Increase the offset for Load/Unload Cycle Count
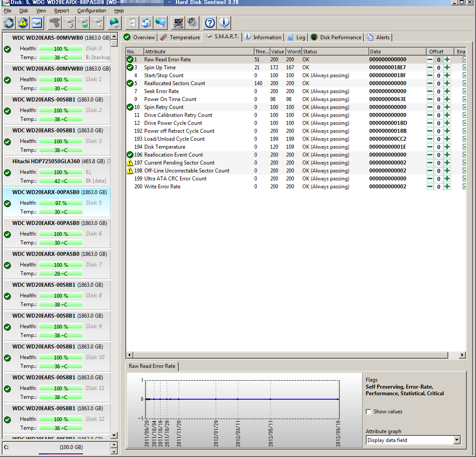476x457 pixels. point(447,139)
